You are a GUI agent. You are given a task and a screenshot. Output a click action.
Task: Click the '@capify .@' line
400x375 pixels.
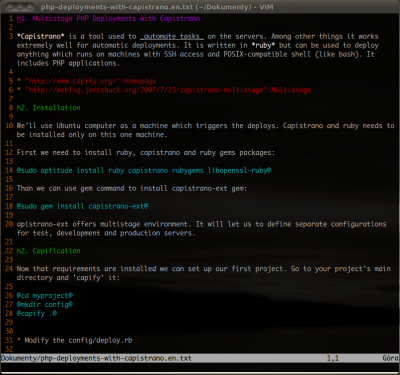coord(37,314)
